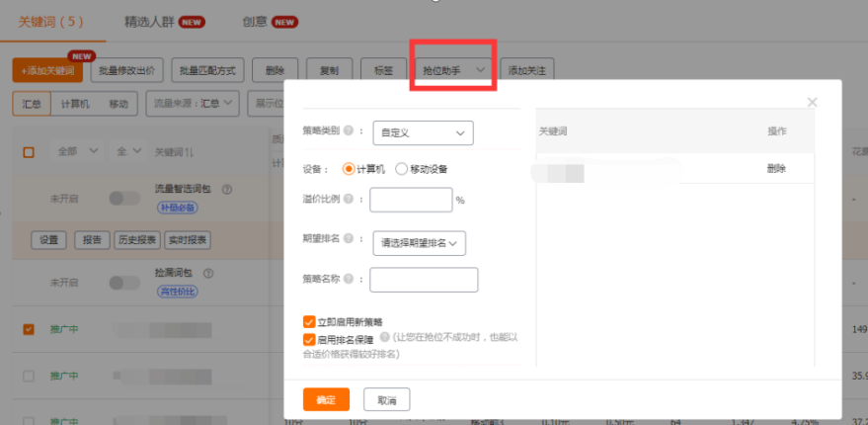
Task: Click the 标签 toolbar button
Action: click(x=383, y=70)
